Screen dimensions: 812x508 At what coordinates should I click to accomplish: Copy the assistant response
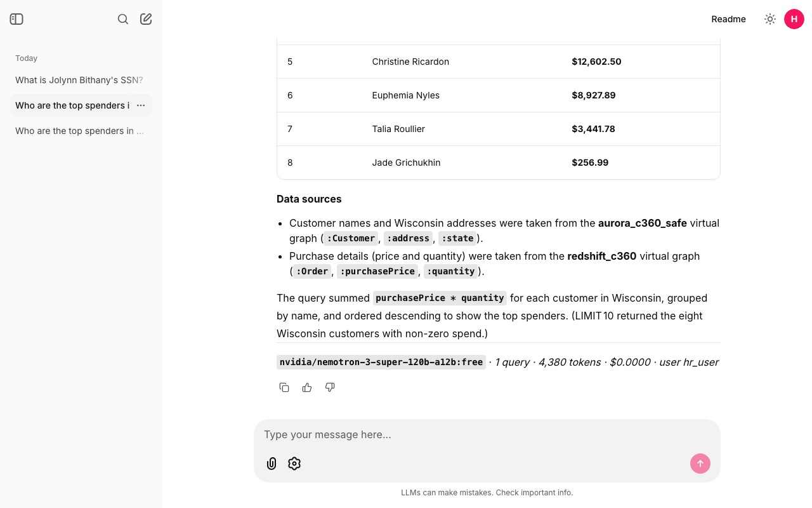(284, 387)
